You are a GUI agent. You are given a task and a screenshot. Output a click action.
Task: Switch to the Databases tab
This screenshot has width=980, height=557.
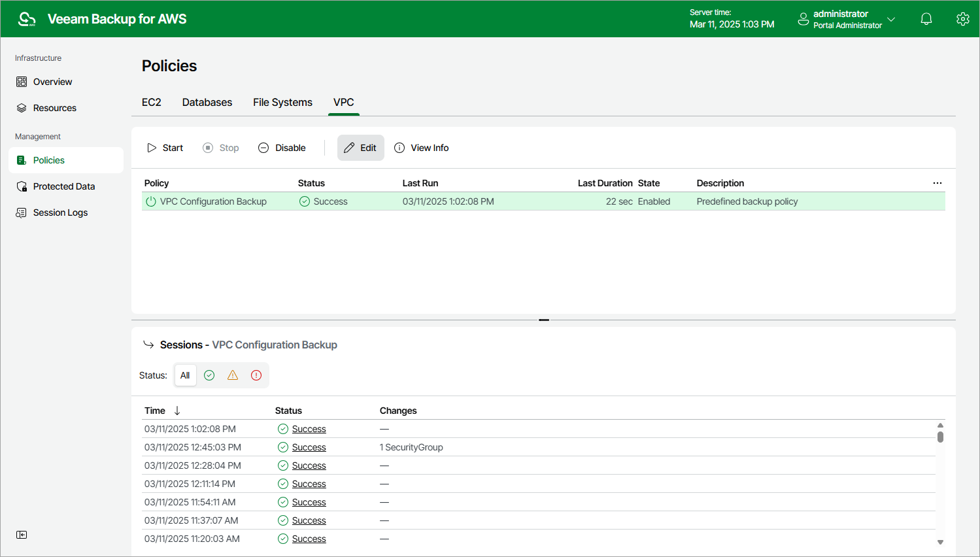pos(207,103)
